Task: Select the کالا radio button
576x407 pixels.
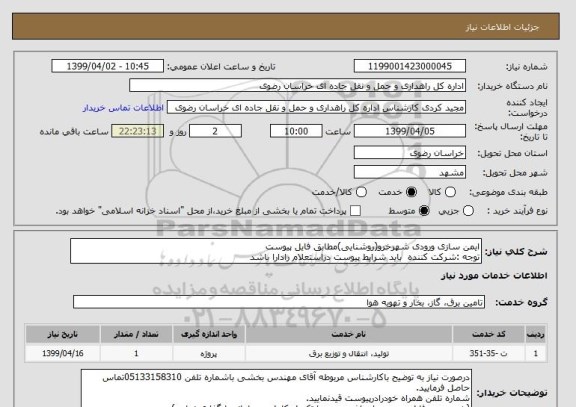Action: [450, 192]
